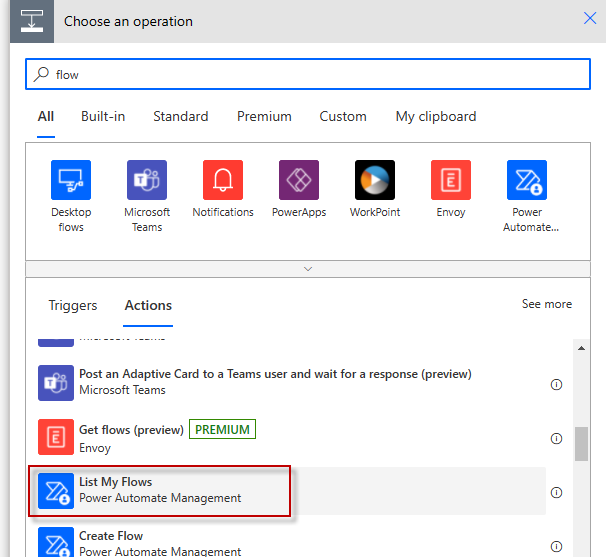Click the Desktop flows label
The height and width of the screenshot is (557, 606).
[x=71, y=219]
